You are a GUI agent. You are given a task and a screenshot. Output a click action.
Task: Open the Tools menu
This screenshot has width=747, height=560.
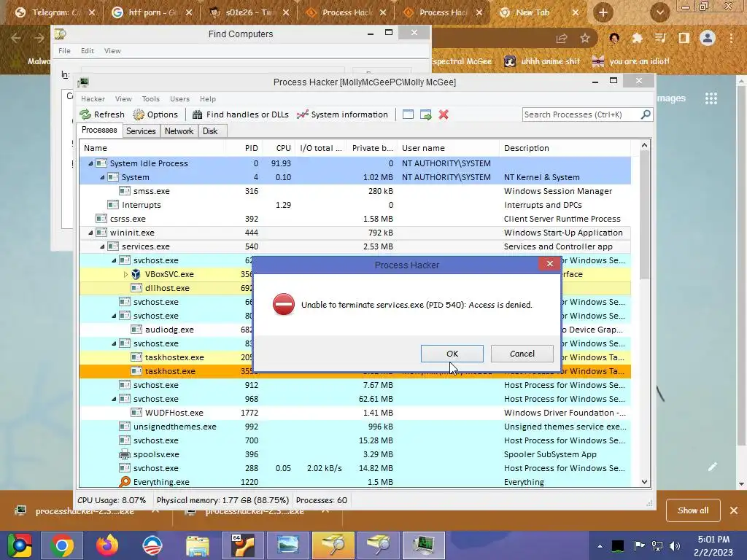point(150,98)
